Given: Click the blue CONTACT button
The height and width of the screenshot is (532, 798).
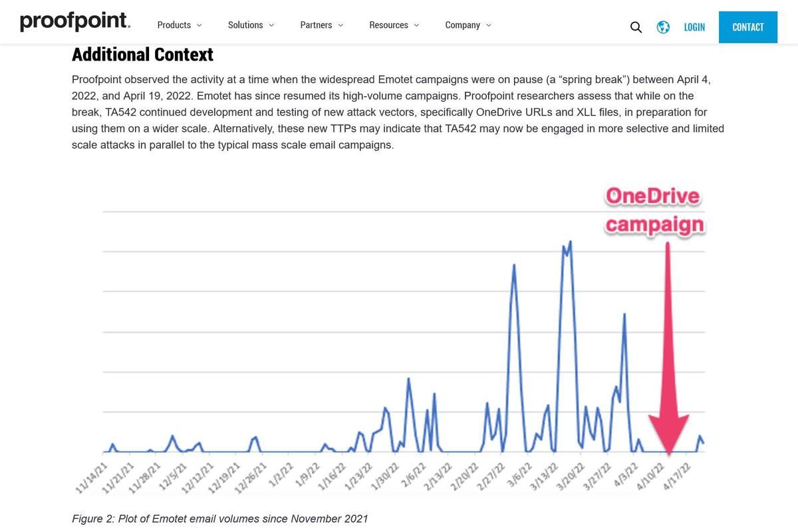Looking at the screenshot, I should (748, 27).
